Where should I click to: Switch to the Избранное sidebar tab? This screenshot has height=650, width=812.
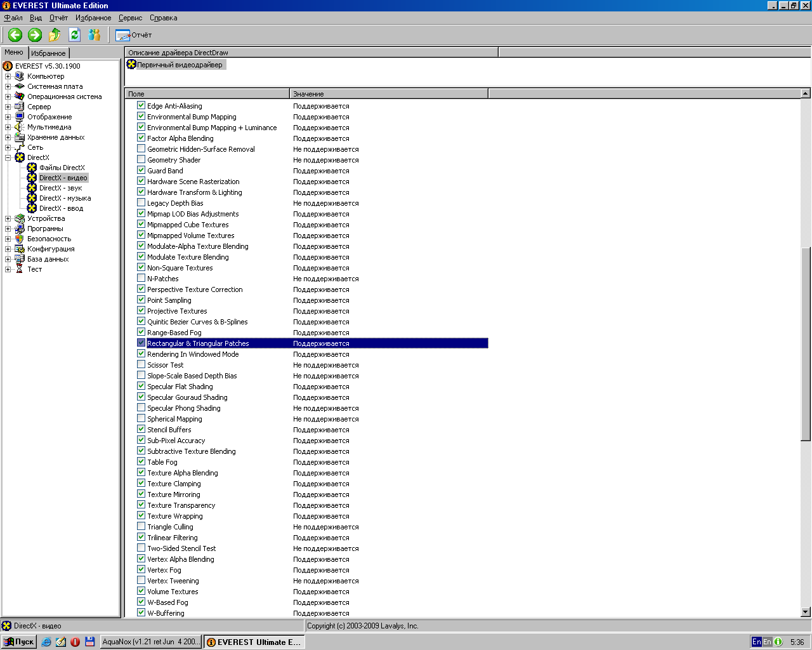pos(48,53)
